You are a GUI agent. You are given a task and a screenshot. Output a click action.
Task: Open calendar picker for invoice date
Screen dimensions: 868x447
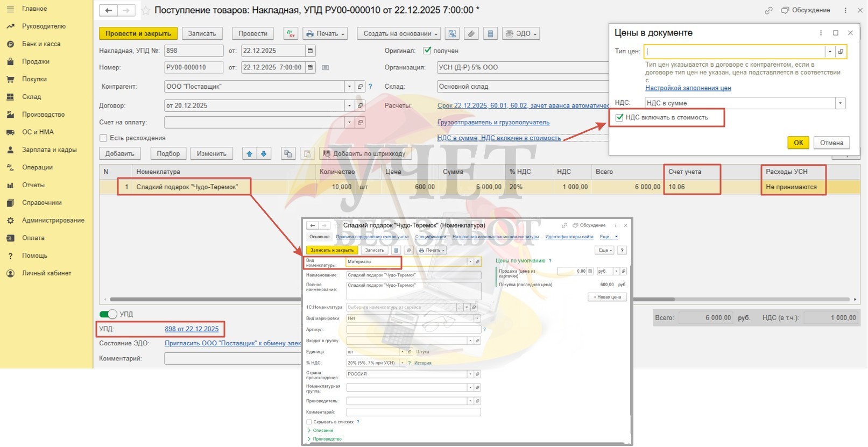click(x=310, y=51)
